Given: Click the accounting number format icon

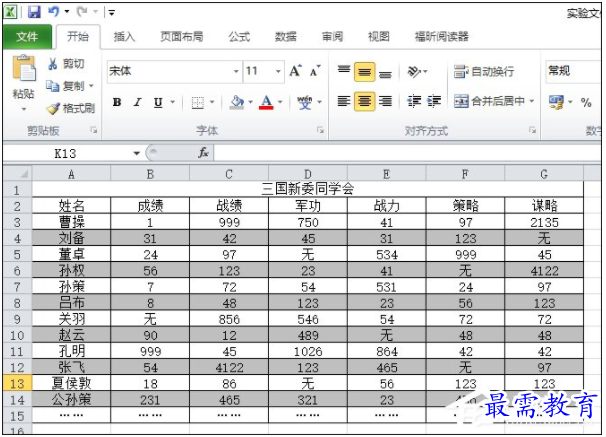Looking at the screenshot, I should click(x=557, y=102).
